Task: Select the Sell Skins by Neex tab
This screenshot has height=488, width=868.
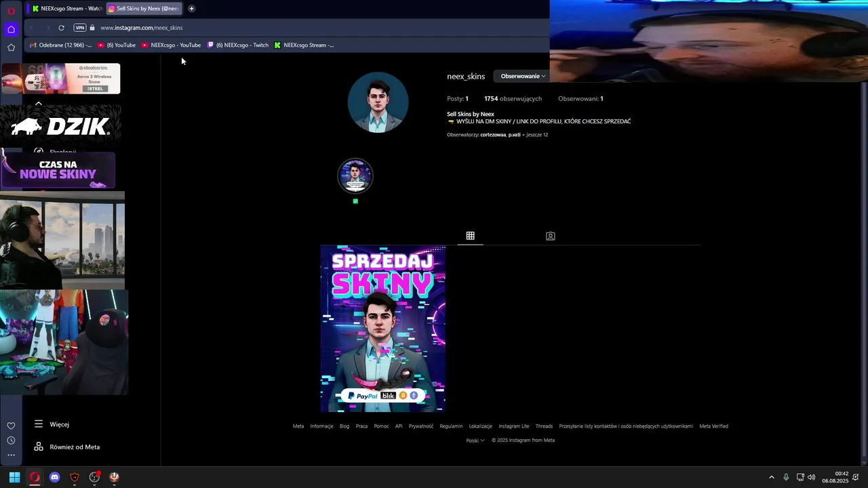Action: 144,9
